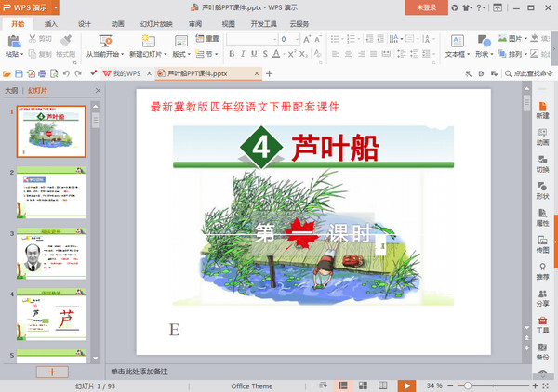Click the 工具 toolbox sidebar icon
The height and width of the screenshot is (392, 558).
pyautogui.click(x=542, y=323)
